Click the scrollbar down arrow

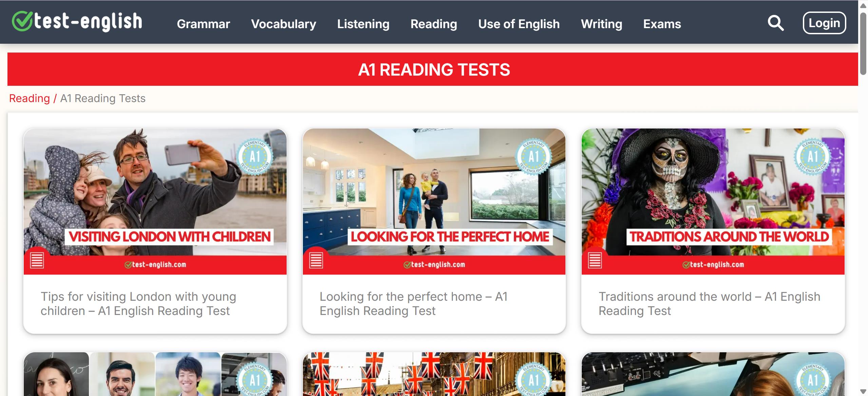coord(863,392)
